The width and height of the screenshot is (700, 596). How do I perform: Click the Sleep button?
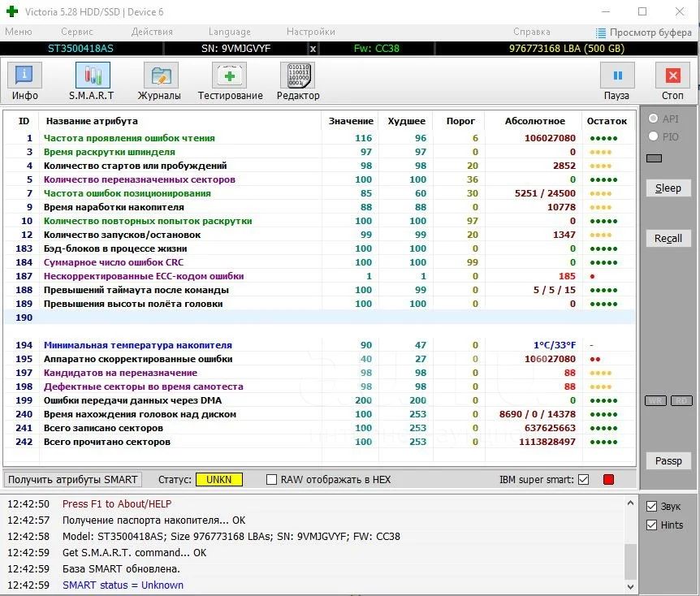click(x=668, y=188)
